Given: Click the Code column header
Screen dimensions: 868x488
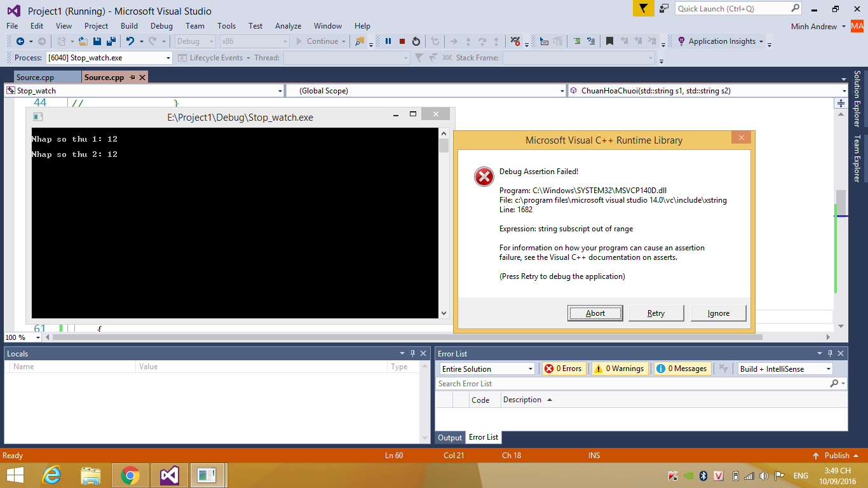Looking at the screenshot, I should [481, 400].
